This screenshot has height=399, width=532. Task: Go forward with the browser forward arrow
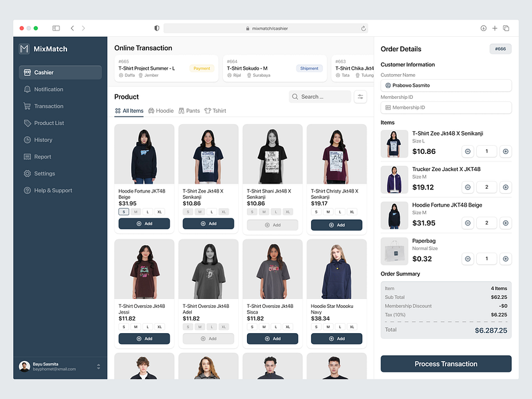point(84,28)
